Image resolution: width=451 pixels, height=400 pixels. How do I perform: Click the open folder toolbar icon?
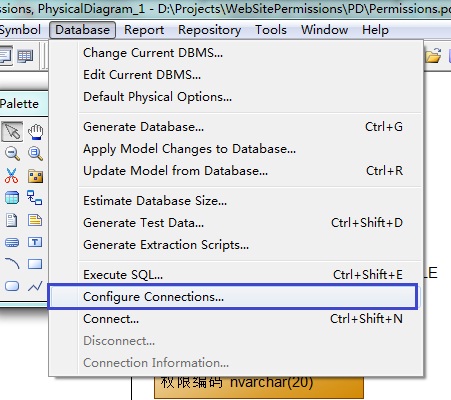(x=433, y=56)
